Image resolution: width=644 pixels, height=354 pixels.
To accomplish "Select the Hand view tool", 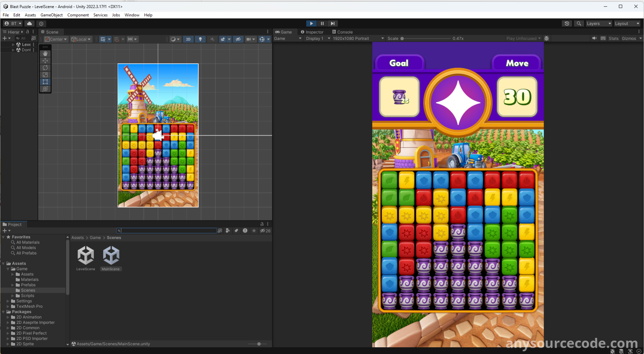I will pos(45,54).
